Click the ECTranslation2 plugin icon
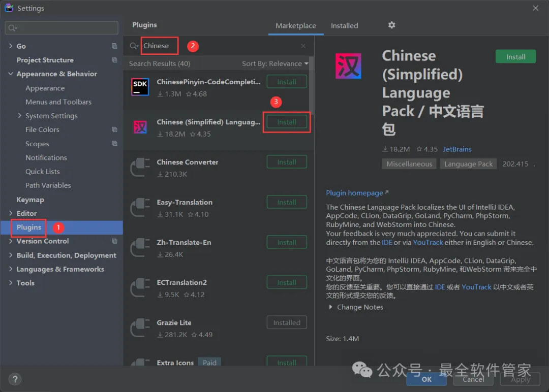549x392 pixels. [140, 287]
